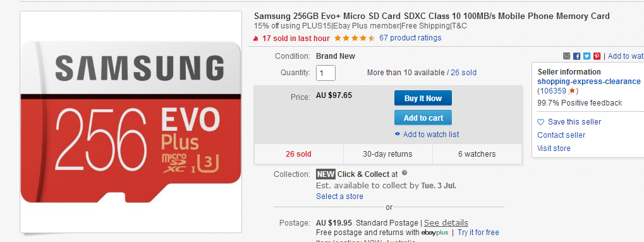644x242 pixels.
Task: Click the eye icon next to Add to watch list
Action: [x=397, y=134]
